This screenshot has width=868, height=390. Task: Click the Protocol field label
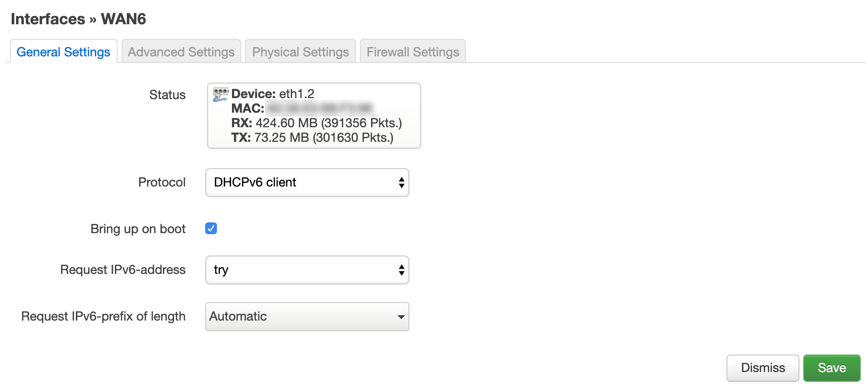pyautogui.click(x=162, y=182)
